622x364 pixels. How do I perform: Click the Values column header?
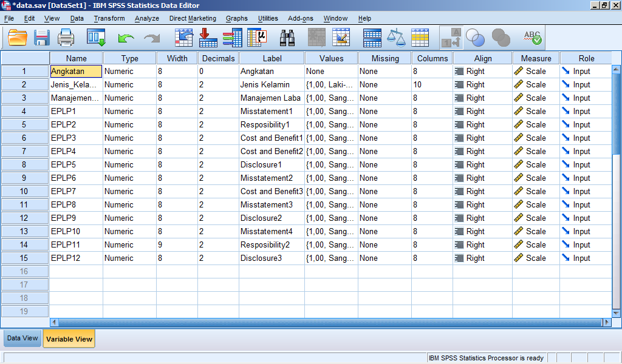[x=331, y=58]
